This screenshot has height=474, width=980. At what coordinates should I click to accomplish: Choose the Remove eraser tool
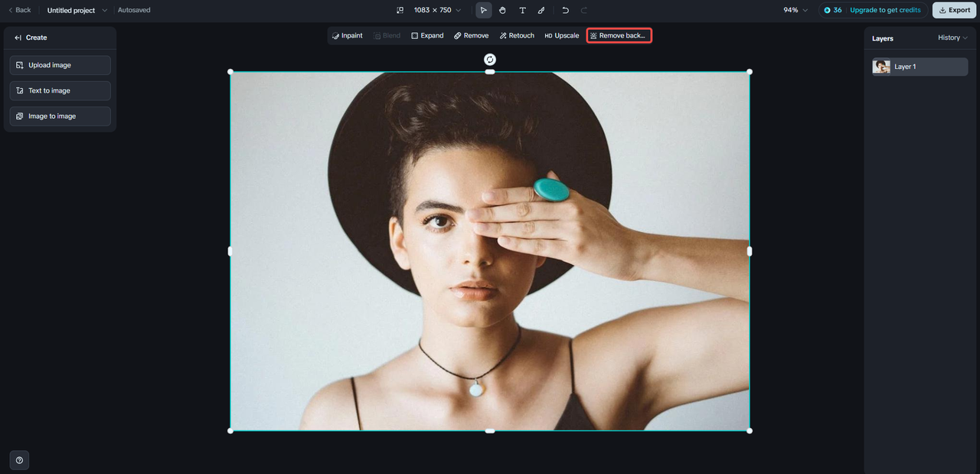point(472,36)
